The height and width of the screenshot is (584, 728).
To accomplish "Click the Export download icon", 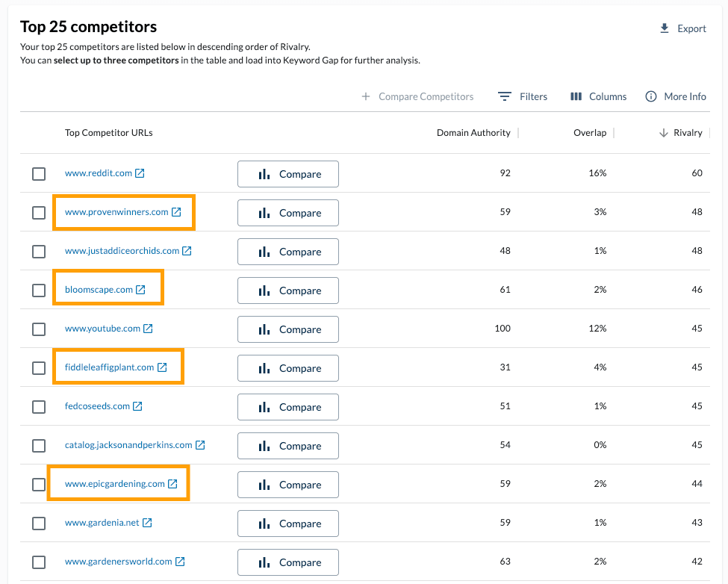I will pyautogui.click(x=664, y=28).
